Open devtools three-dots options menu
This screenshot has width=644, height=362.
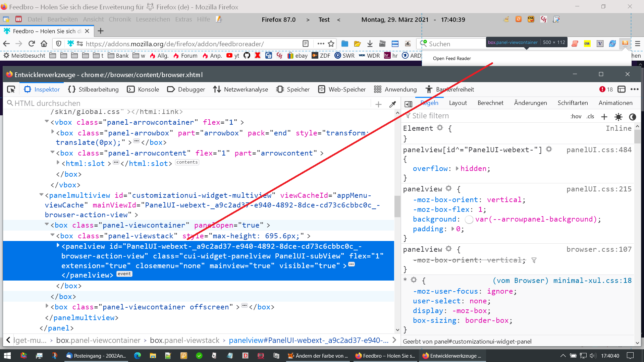(634, 89)
